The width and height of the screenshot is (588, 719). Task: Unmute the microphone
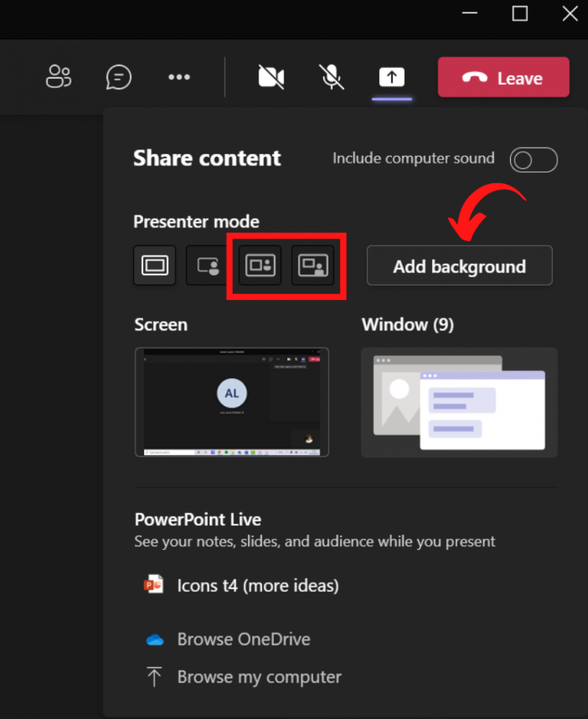click(x=332, y=77)
